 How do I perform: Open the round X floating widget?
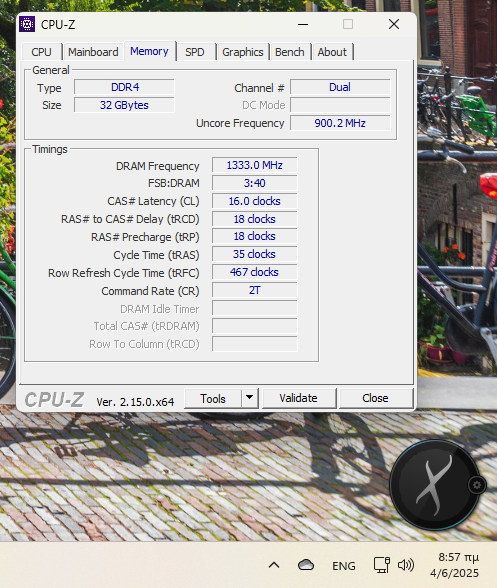coord(435,485)
